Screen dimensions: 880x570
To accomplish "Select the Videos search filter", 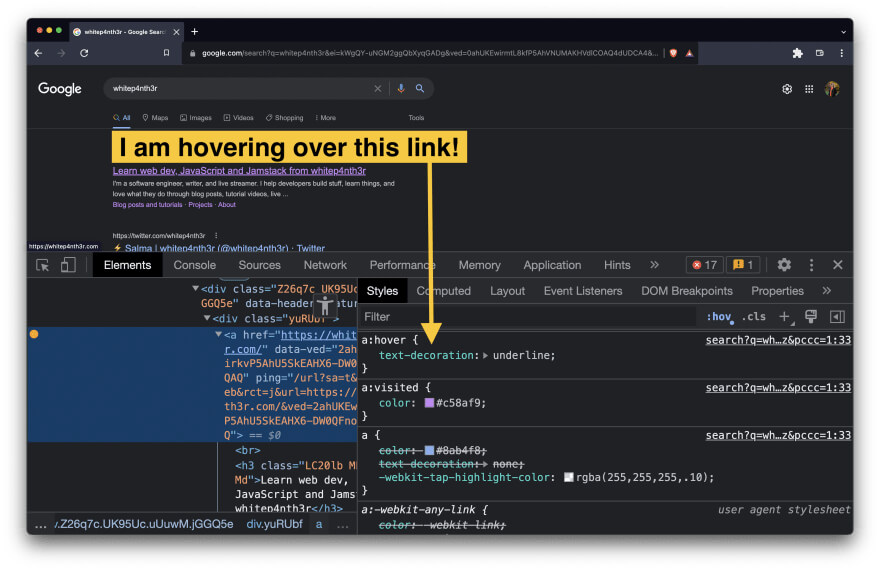I will click(239, 118).
